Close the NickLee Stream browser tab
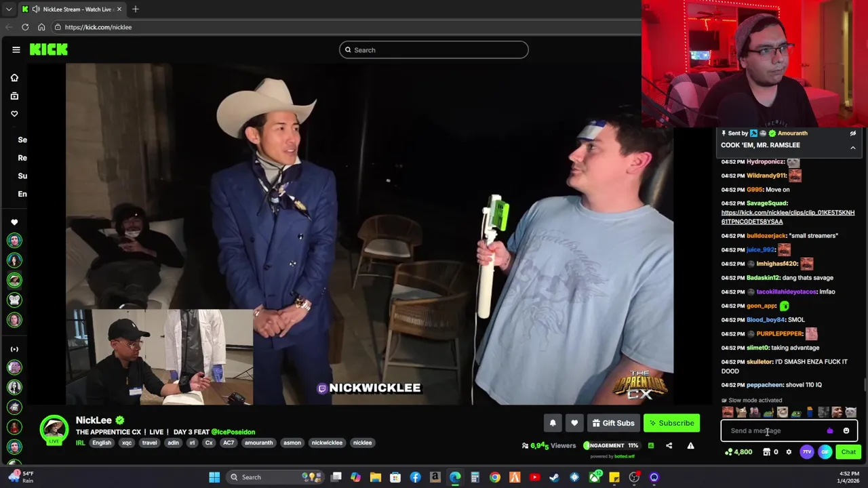868x488 pixels. tap(119, 9)
